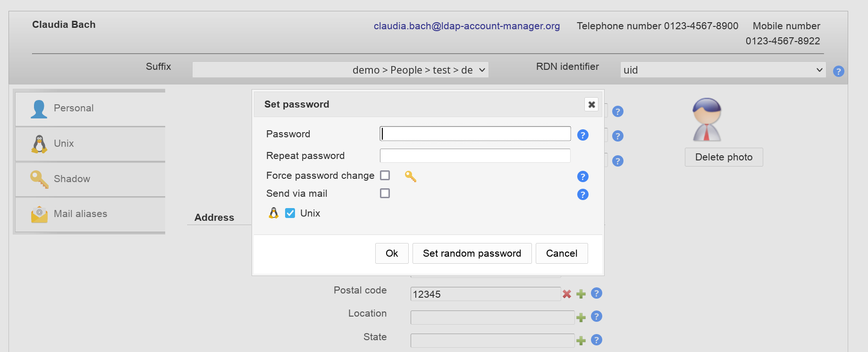The image size is (868, 352).
Task: Remove postal code with red X icon
Action: [567, 294]
